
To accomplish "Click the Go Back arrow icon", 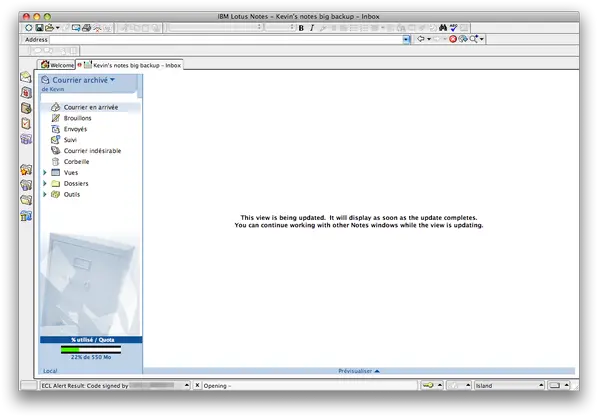I will click(x=420, y=39).
